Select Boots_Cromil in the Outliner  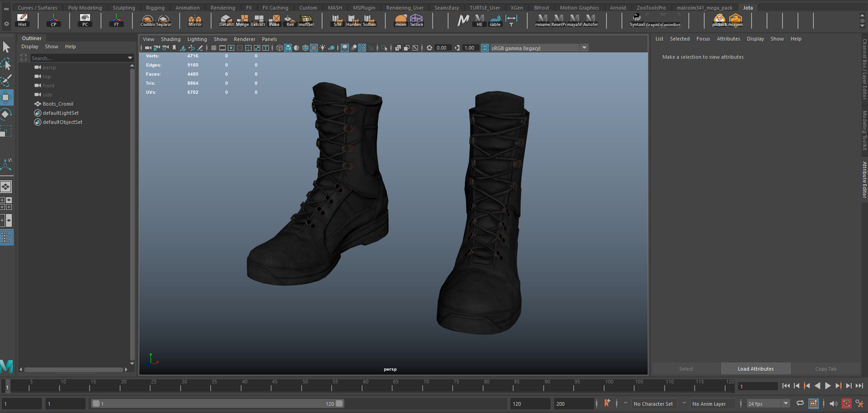point(58,104)
